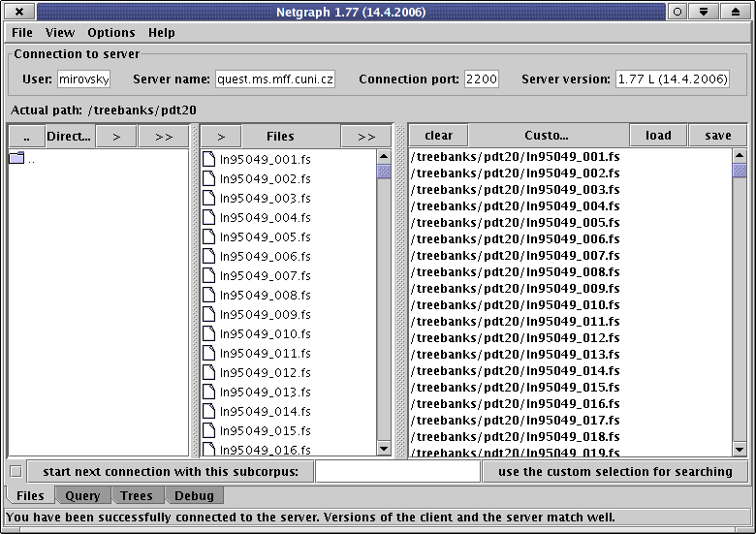
Task: Open the Options menu
Action: point(111,33)
